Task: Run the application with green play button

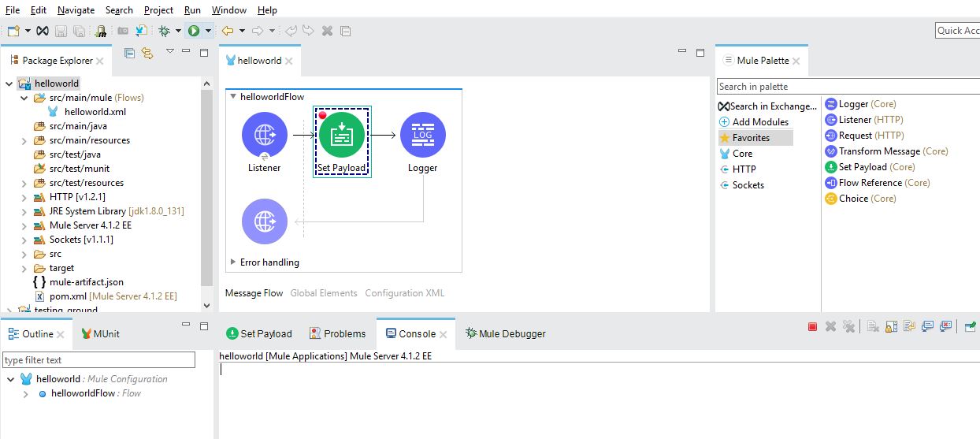Action: point(193,31)
